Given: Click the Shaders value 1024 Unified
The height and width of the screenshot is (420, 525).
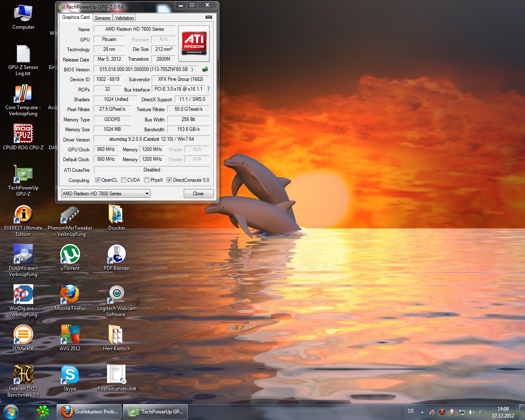Looking at the screenshot, I should click(116, 99).
